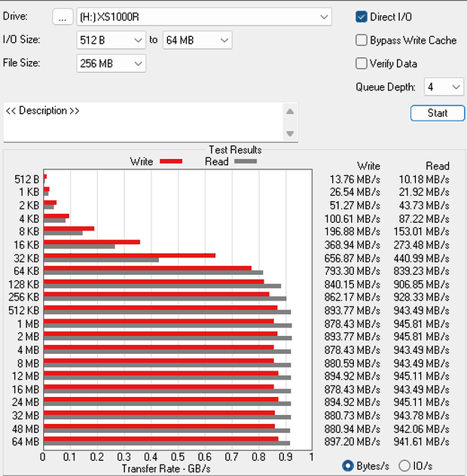Click the 32 KB row label
Viewport: 467px width, 476px height.
pyautogui.click(x=26, y=258)
